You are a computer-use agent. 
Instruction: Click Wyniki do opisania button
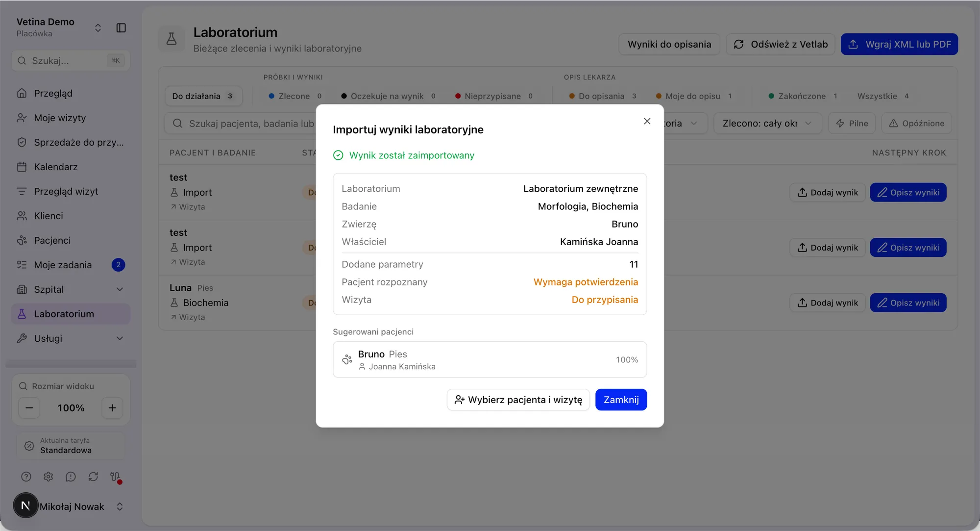[669, 44]
